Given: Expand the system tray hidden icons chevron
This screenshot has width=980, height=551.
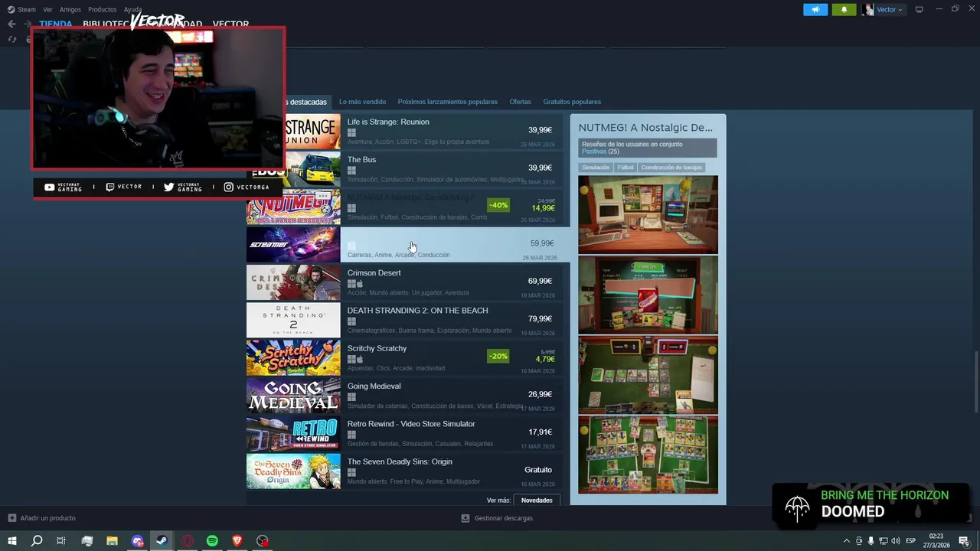Looking at the screenshot, I should click(847, 541).
